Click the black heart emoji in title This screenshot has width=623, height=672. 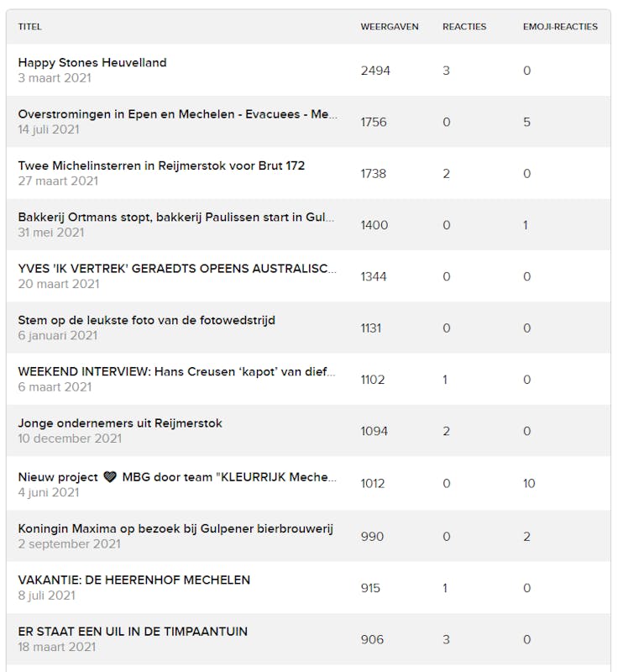click(110, 478)
